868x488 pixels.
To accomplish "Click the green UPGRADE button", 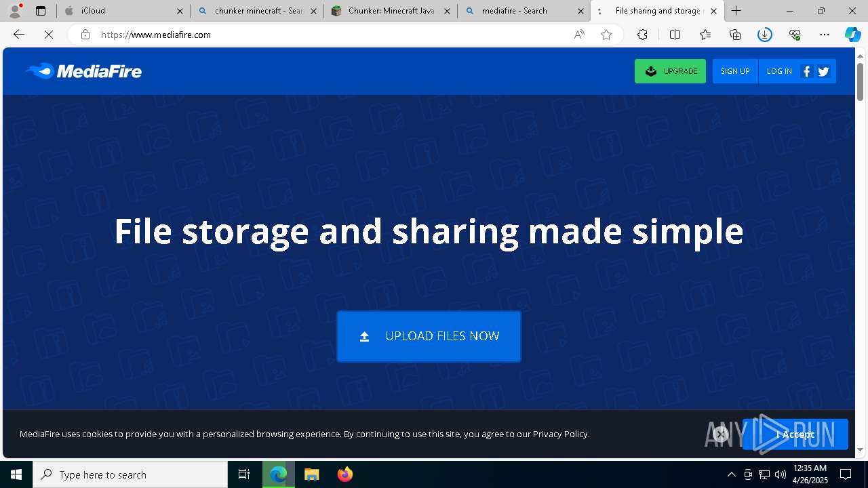I will [x=670, y=71].
